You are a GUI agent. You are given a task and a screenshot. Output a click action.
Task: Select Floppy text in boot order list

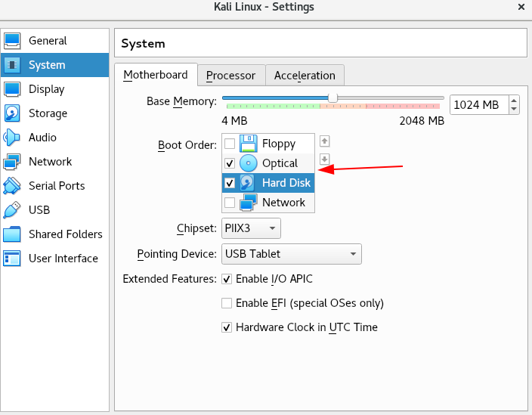[x=279, y=144]
